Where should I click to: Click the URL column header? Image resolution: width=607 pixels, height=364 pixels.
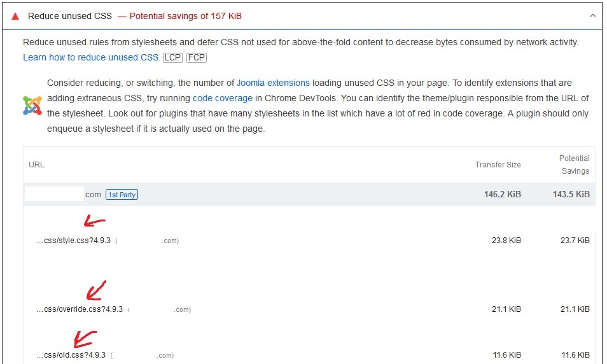[x=37, y=165]
